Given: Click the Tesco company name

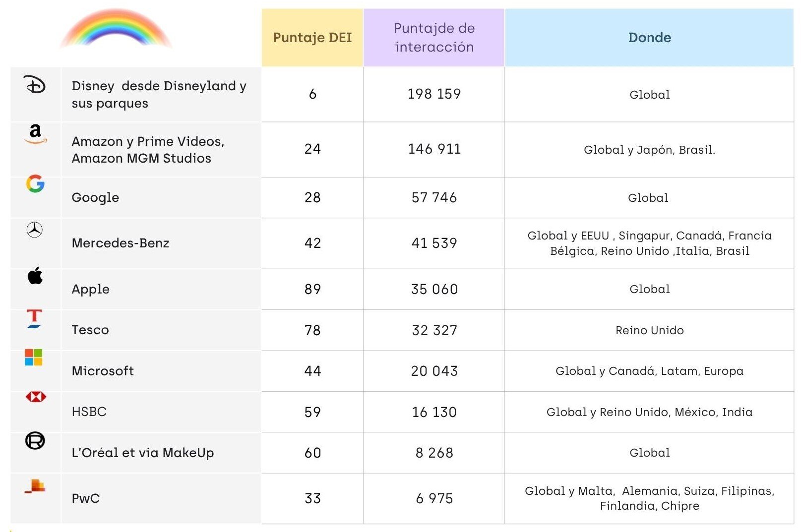Looking at the screenshot, I should click(x=90, y=330).
